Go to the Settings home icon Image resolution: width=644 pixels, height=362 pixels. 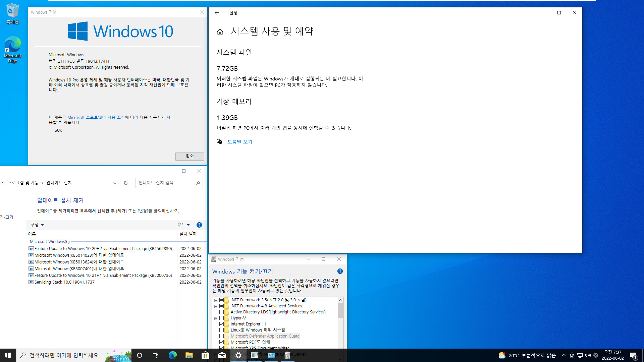point(220,32)
